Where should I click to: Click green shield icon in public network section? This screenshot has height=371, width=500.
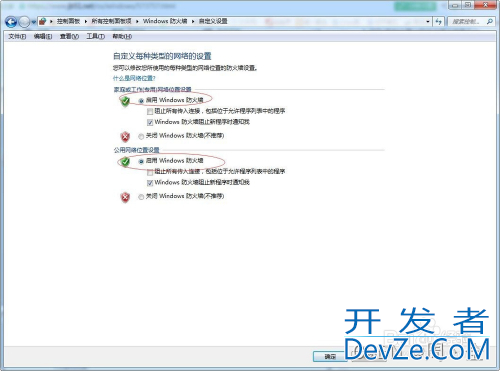(x=125, y=162)
